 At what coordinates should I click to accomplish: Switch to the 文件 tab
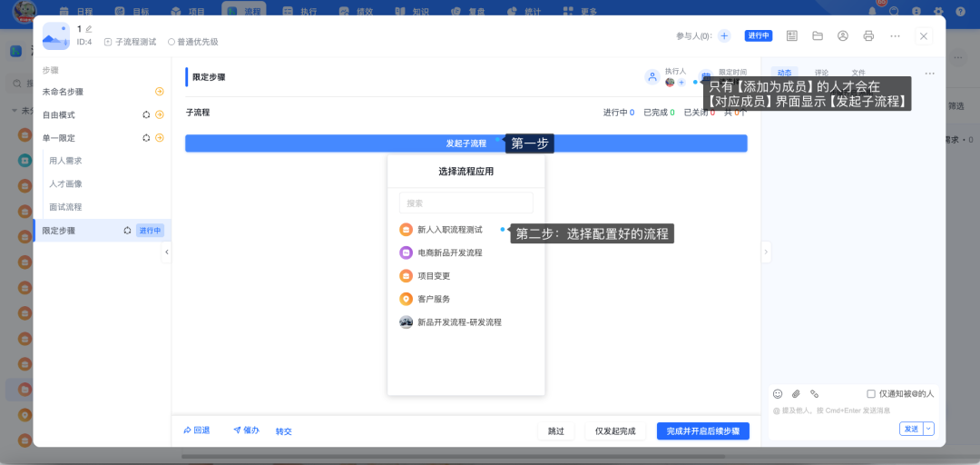[858, 73]
